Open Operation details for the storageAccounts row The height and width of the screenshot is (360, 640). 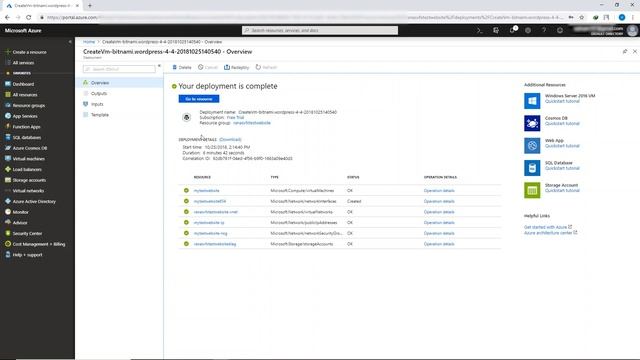click(x=439, y=244)
